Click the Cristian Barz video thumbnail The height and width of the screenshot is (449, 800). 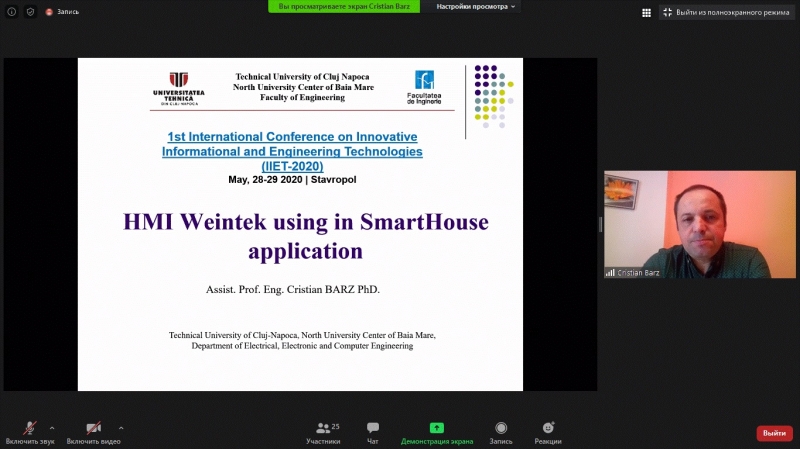tap(699, 224)
